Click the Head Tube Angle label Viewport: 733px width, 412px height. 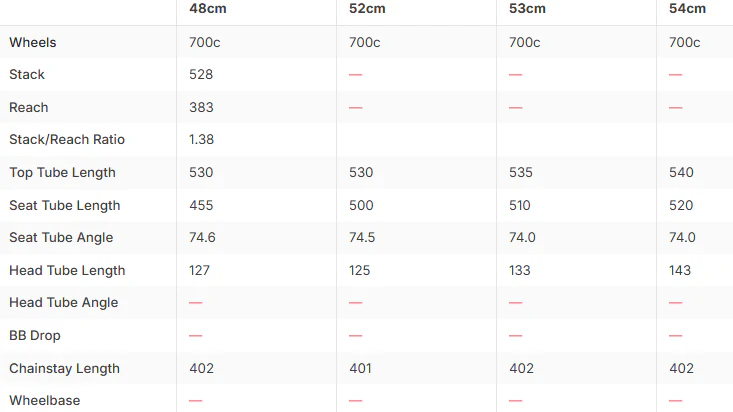click(64, 303)
